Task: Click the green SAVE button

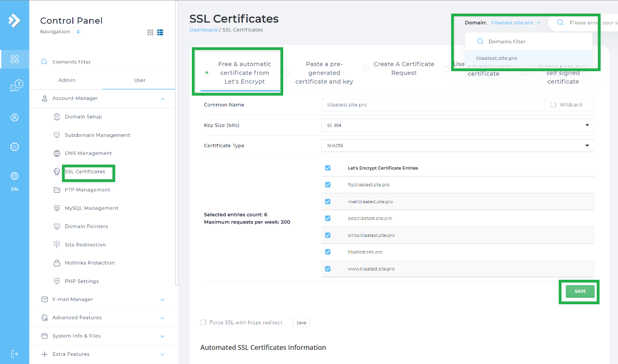Action: pyautogui.click(x=580, y=291)
